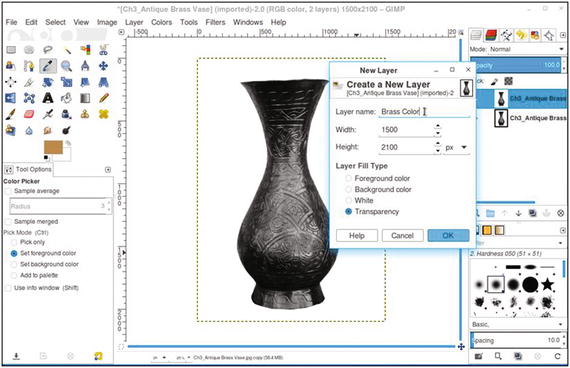The image size is (570, 368).
Task: Select White layer fill type
Action: [x=349, y=200]
